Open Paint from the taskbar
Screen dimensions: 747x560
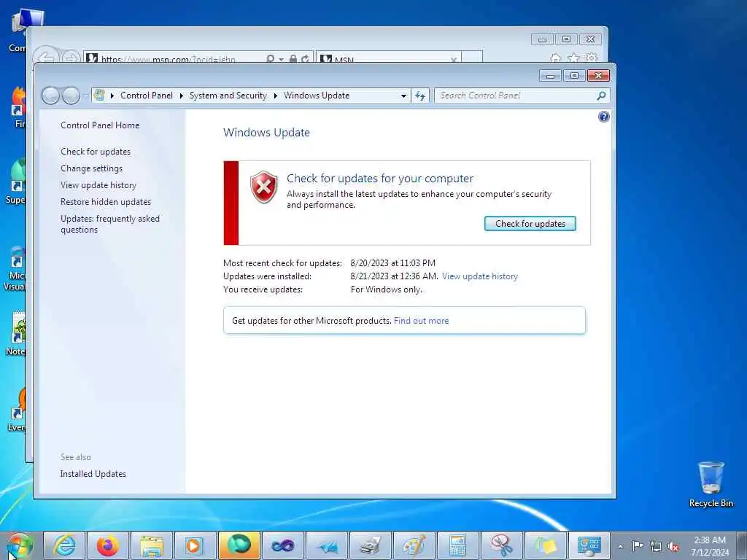pyautogui.click(x=414, y=545)
